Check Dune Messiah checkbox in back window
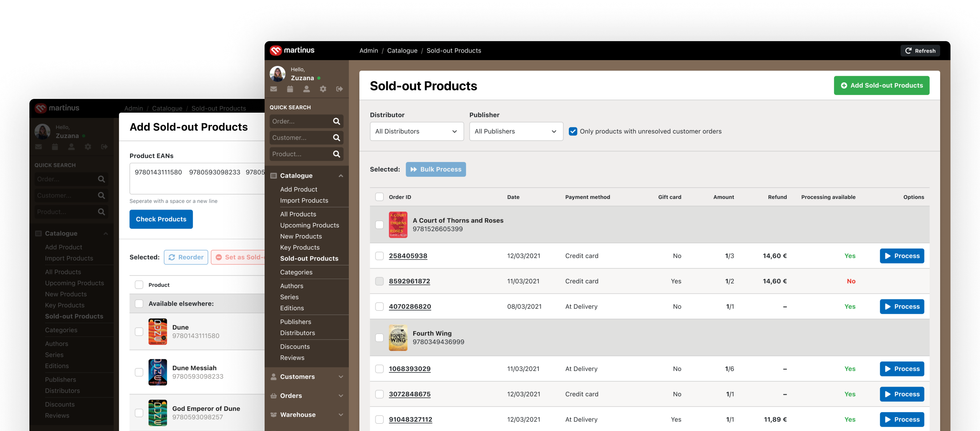The height and width of the screenshot is (431, 980). (139, 372)
